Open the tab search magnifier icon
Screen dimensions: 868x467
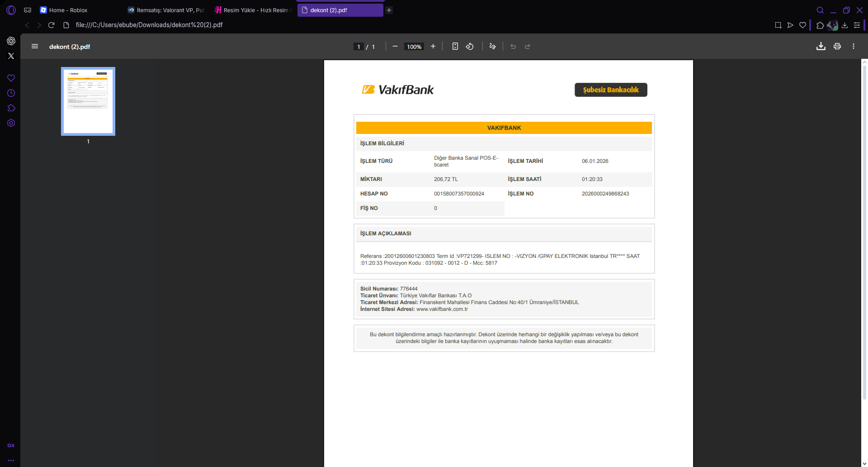[x=820, y=10]
